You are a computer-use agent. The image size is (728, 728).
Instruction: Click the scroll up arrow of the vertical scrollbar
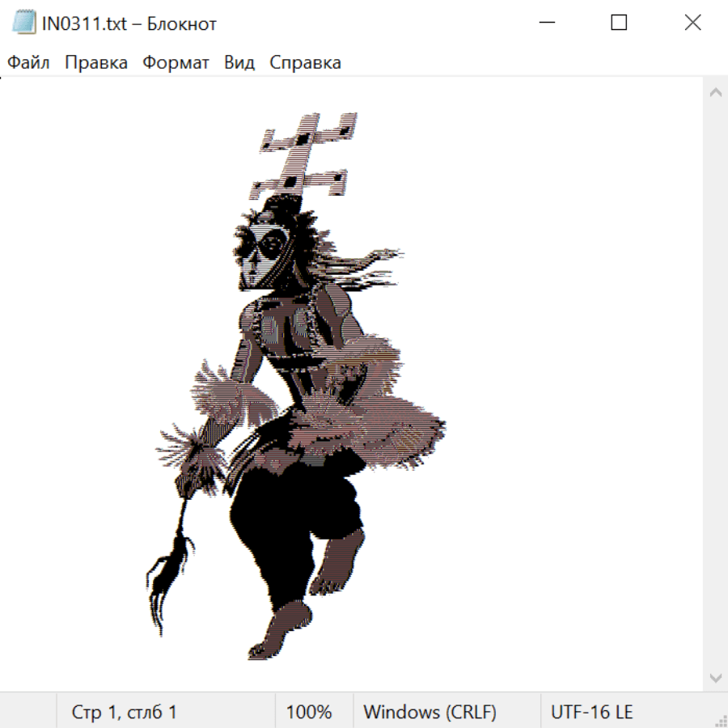click(715, 92)
